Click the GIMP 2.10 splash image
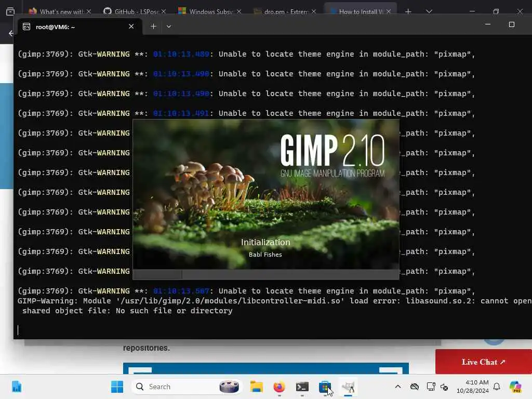Viewport: 532px width, 399px height. click(x=265, y=194)
